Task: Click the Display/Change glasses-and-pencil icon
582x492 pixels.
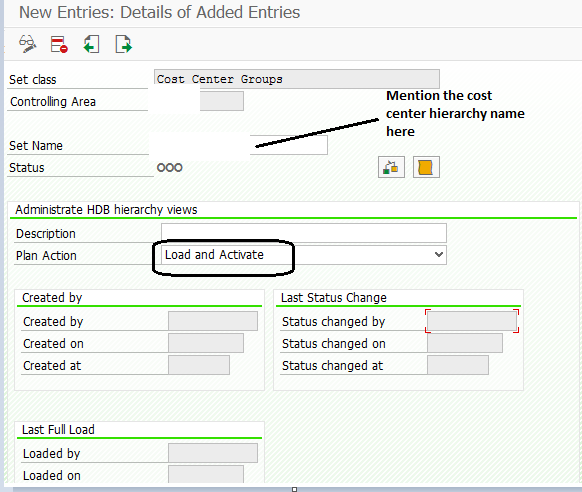Action: (28, 44)
